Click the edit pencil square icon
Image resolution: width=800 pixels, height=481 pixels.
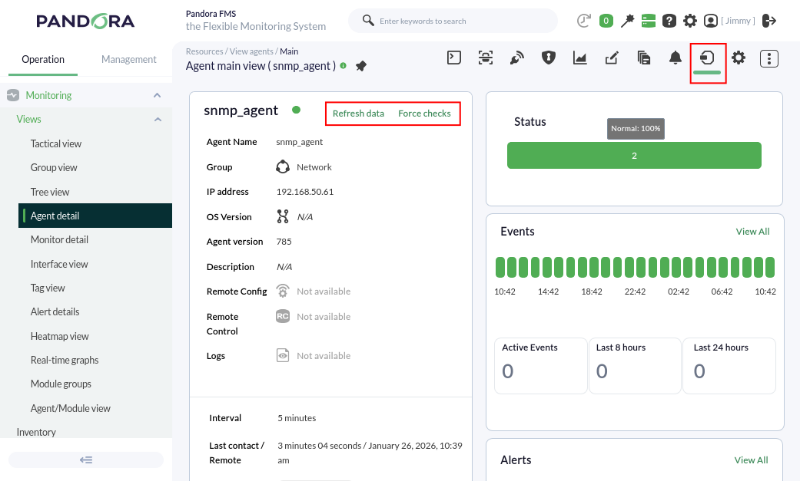[612, 58]
